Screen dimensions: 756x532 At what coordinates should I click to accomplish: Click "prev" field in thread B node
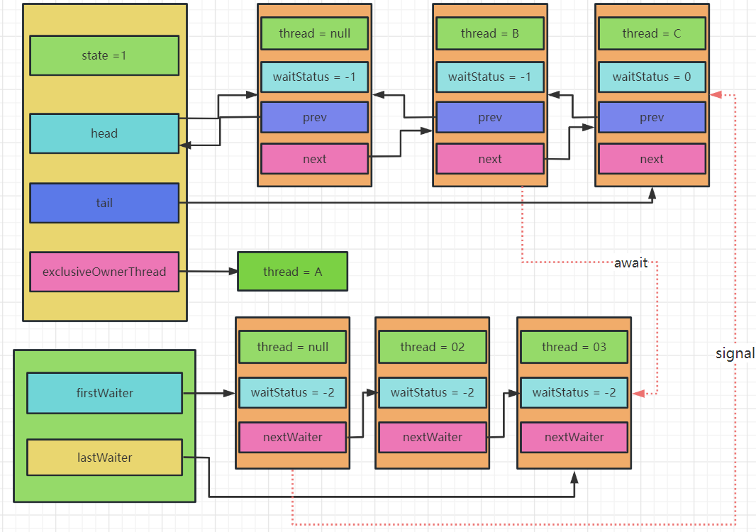point(489,118)
